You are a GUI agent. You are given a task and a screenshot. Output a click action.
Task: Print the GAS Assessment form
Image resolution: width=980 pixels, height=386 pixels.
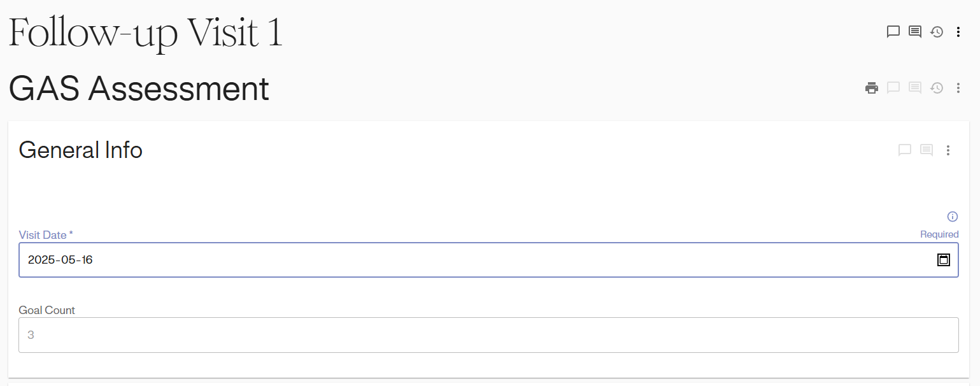click(x=872, y=88)
